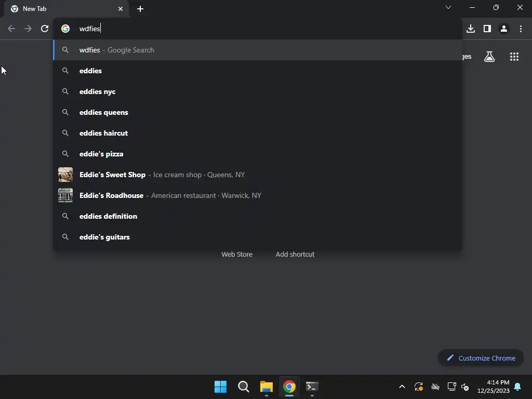
Task: Click the OneDrive cloud tray icon
Action: coord(435,387)
